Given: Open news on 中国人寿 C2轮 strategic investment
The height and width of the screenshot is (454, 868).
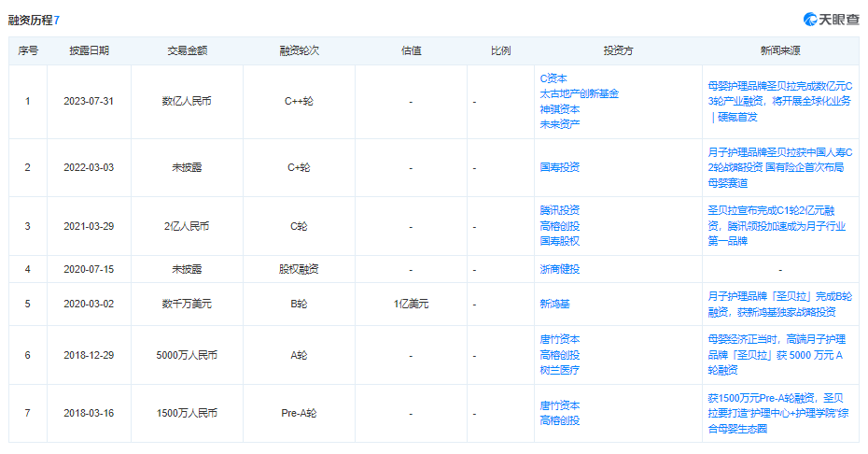Looking at the screenshot, I should [x=779, y=167].
